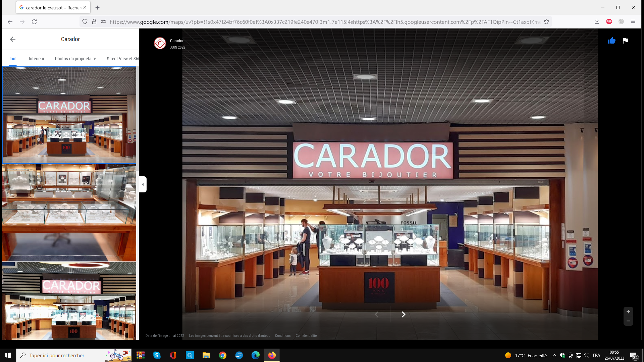
Task: Open the volume control in system tray
Action: [x=586, y=355]
